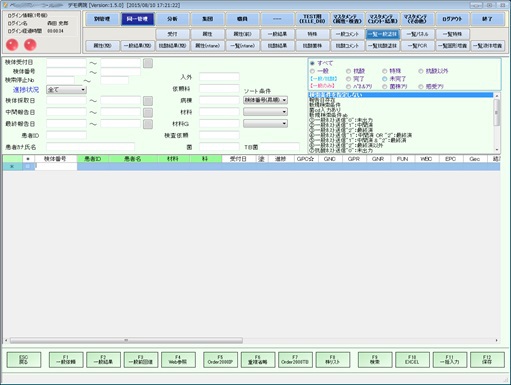Click the GND column header

(329, 159)
